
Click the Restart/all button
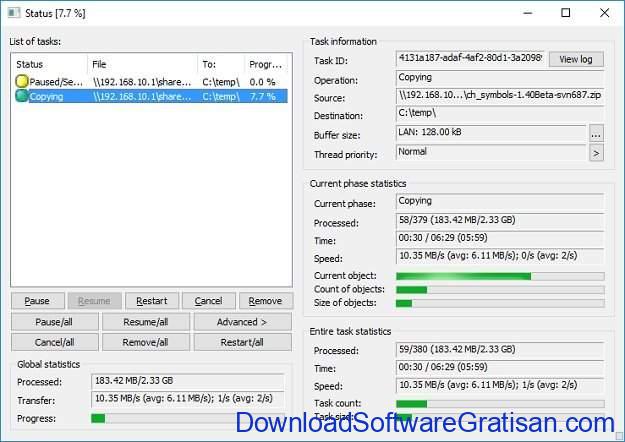242,342
